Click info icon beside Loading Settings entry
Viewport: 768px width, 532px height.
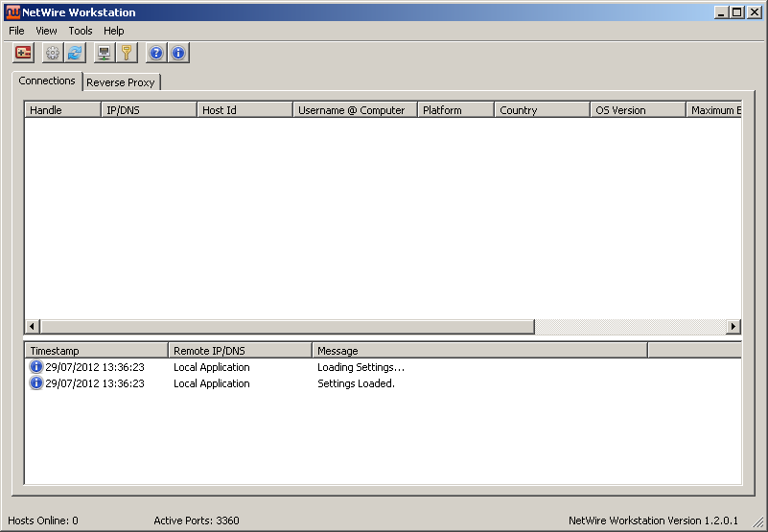[36, 366]
